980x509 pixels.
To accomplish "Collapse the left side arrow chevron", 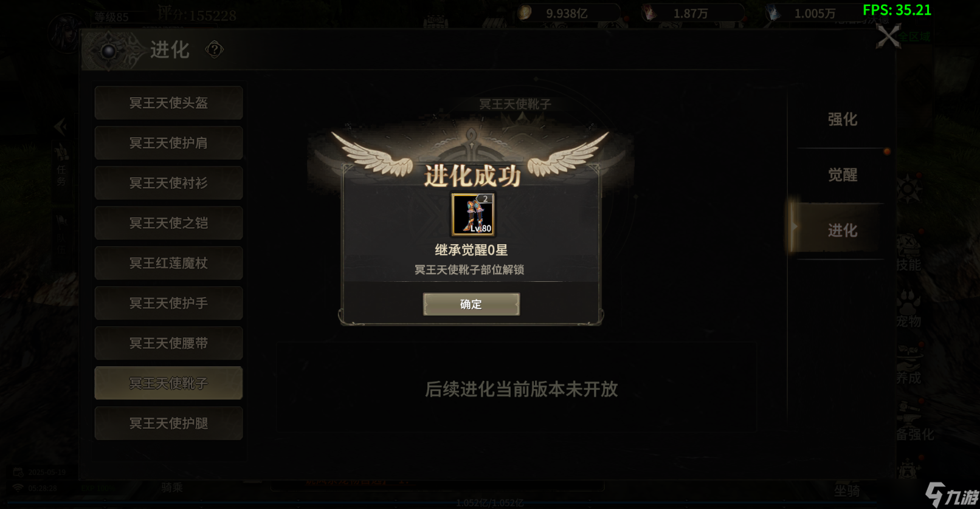I will (x=60, y=127).
